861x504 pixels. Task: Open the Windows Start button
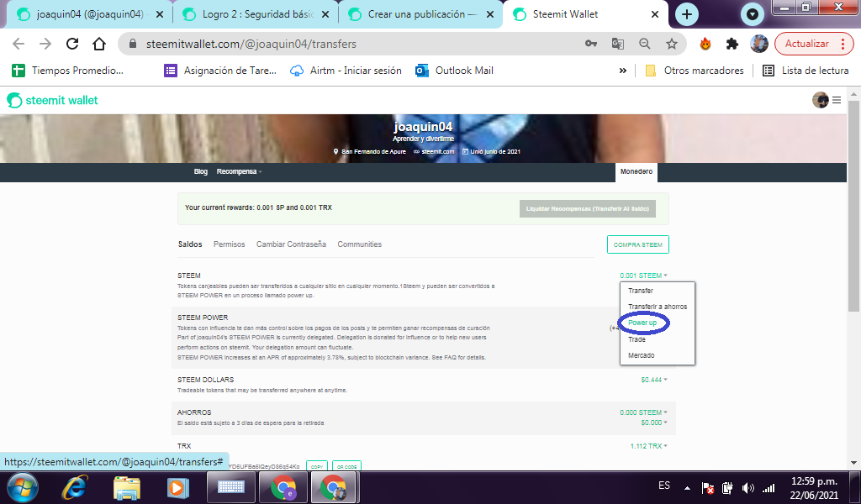click(23, 487)
